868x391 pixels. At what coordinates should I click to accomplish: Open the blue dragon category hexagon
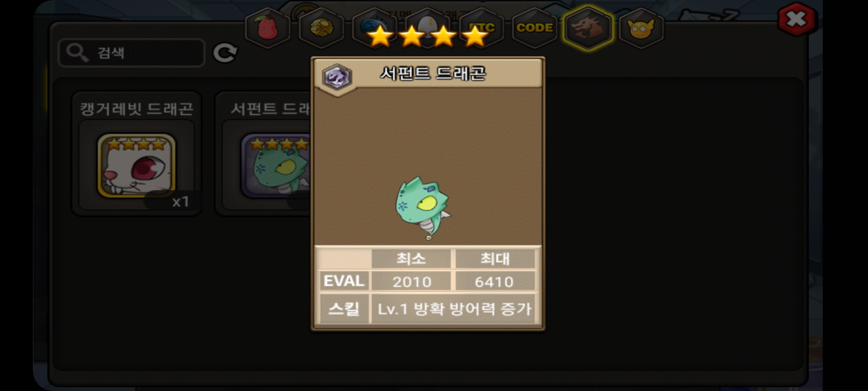(374, 28)
